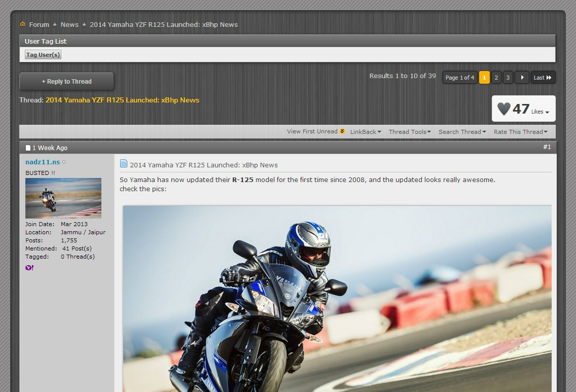
Task: Click the Yahoo messenger icon under nadz11.ns
Action: [x=29, y=268]
